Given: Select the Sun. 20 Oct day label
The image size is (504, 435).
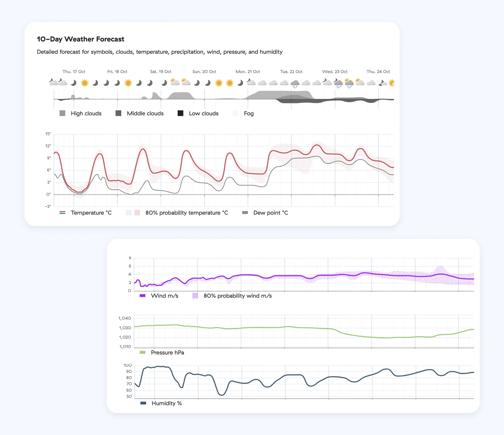Looking at the screenshot, I should coord(204,72).
